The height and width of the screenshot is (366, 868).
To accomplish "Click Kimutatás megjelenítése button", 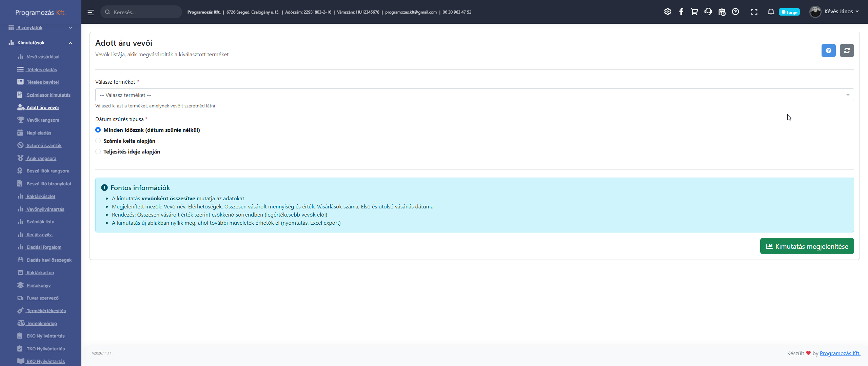I will (x=807, y=246).
